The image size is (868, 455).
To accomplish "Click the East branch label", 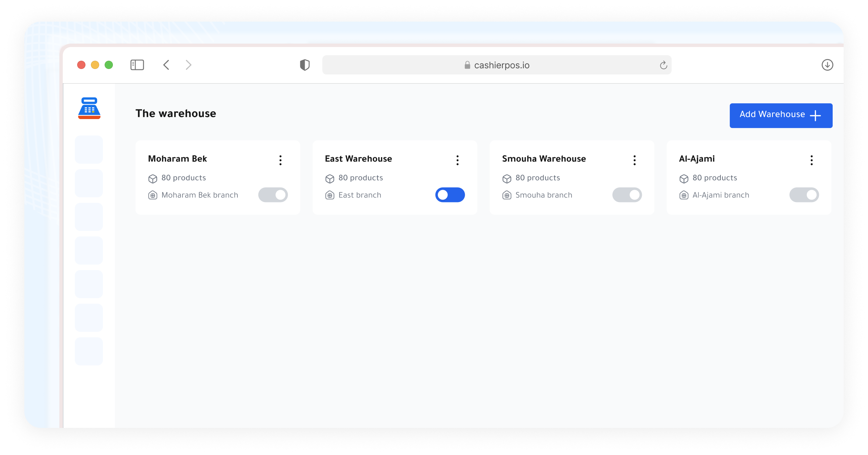I will 360,195.
